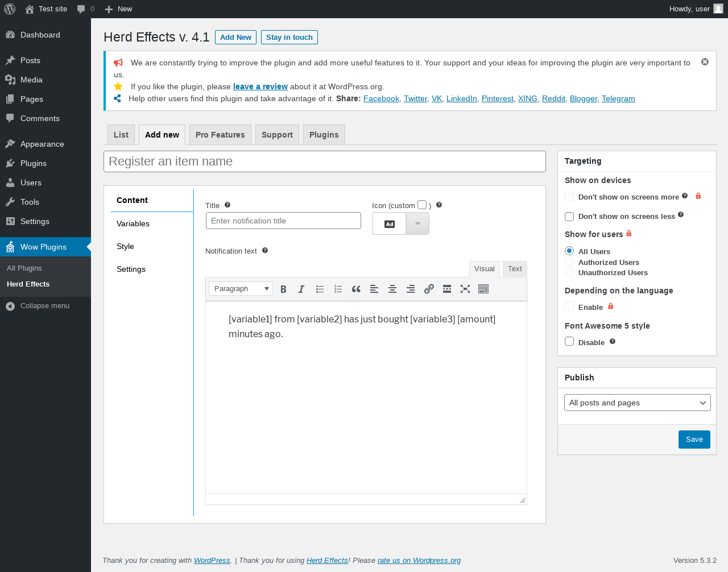Open the Plugins tab
The width and height of the screenshot is (728, 572).
(x=324, y=135)
